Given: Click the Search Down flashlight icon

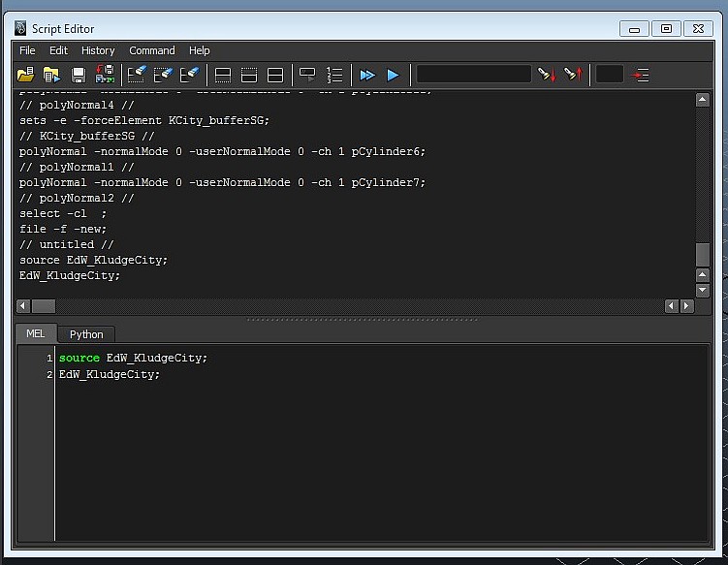Looking at the screenshot, I should [547, 75].
